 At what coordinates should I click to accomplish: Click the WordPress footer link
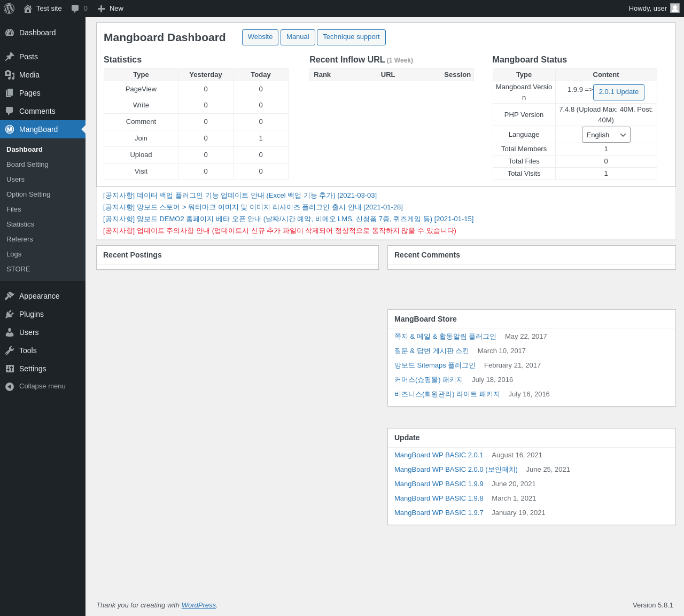(x=199, y=605)
